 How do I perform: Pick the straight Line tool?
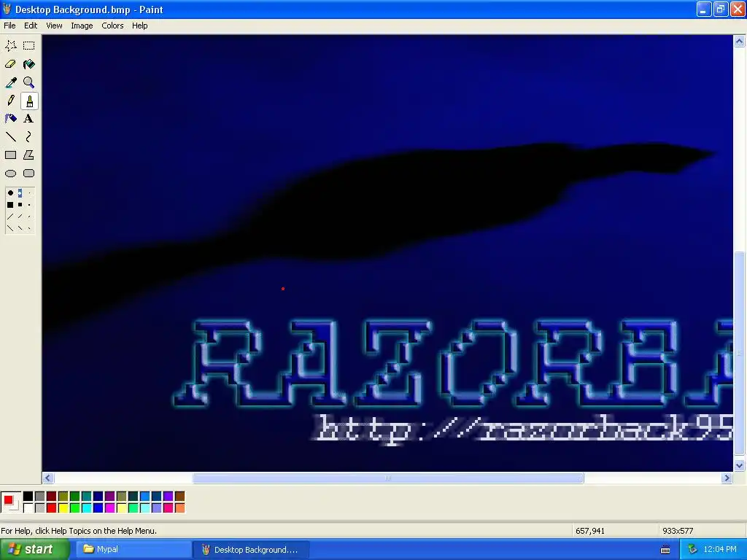(10, 137)
